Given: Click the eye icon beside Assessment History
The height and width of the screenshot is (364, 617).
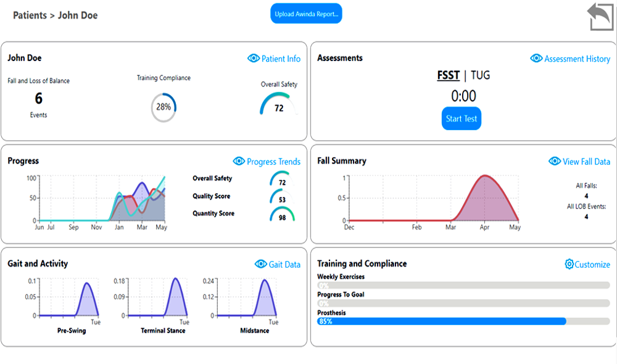Looking at the screenshot, I should point(536,59).
